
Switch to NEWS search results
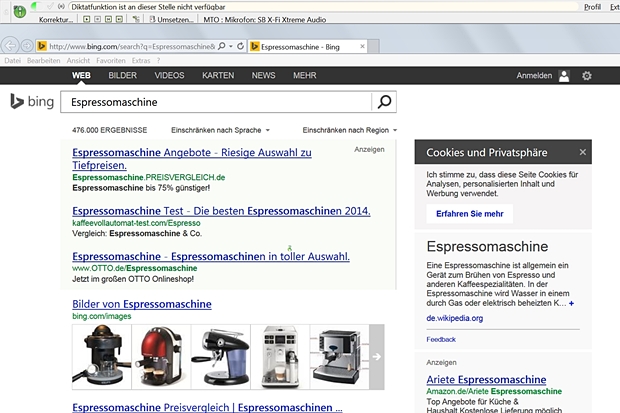pos(263,75)
